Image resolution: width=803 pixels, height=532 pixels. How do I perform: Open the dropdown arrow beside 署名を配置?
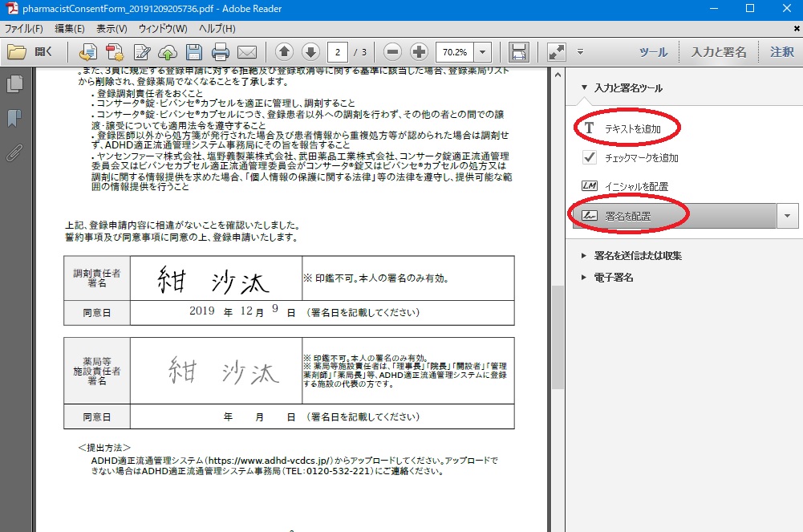[788, 216]
